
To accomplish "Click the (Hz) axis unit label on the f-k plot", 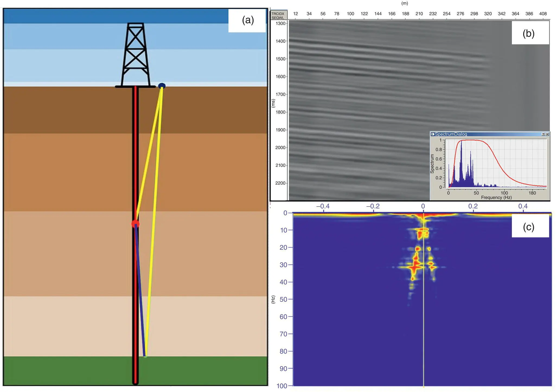I will point(273,300).
